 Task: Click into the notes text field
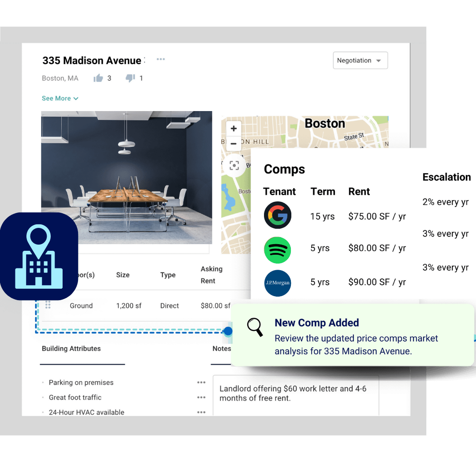[x=296, y=395]
